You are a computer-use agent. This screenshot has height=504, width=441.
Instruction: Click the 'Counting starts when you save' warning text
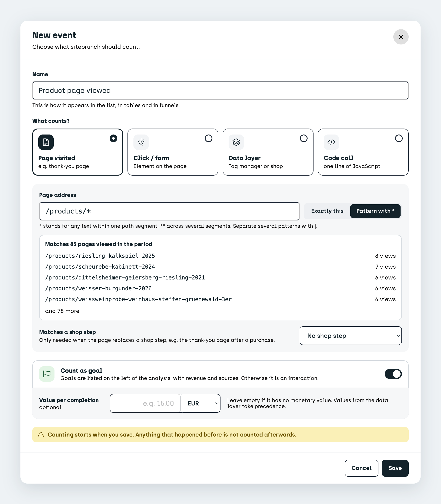pos(172,435)
